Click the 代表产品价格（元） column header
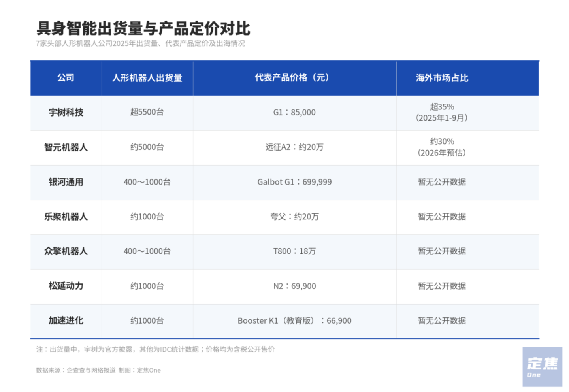Viewport: 569px width, 392px height. [294, 78]
